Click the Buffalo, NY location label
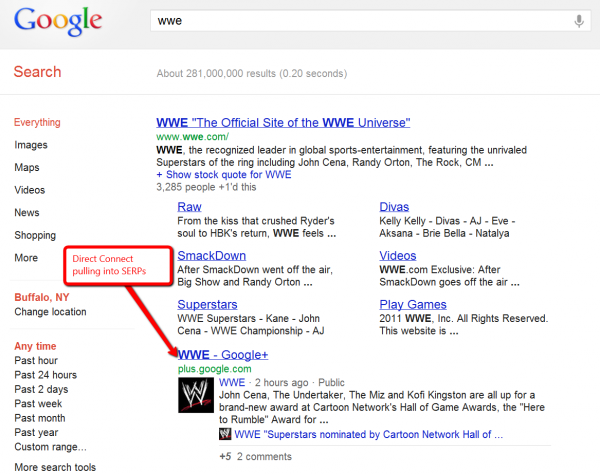This screenshot has height=474, width=600. tap(42, 297)
